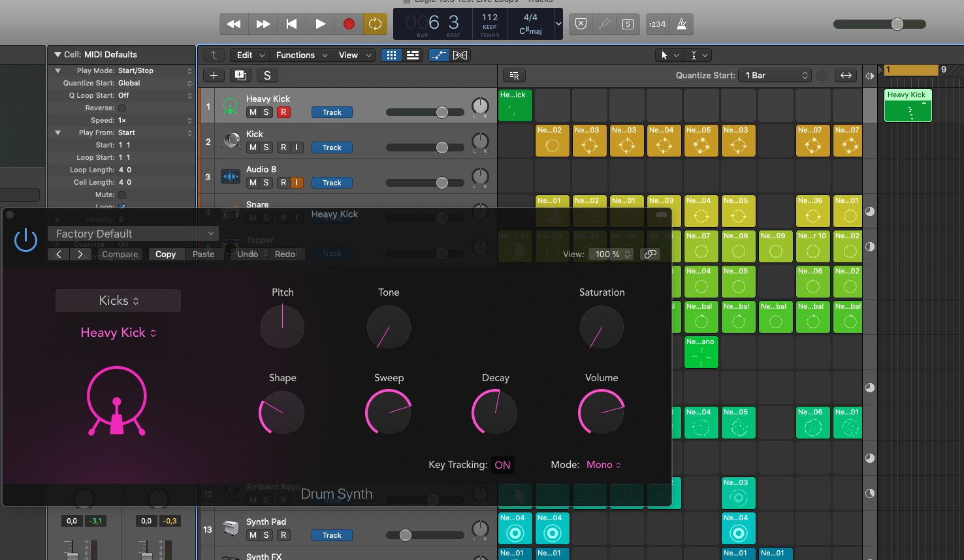Screen dimensions: 964x560
Task: Click the Track button on Synth Pad
Action: [332, 535]
